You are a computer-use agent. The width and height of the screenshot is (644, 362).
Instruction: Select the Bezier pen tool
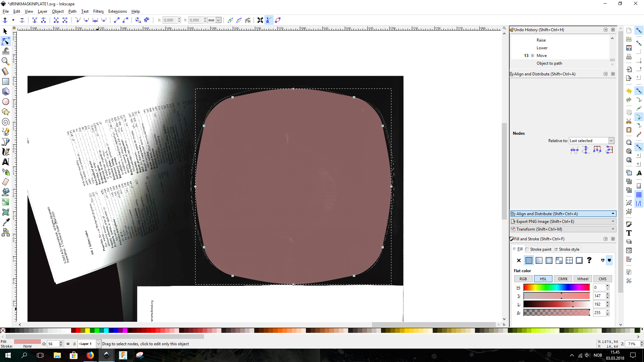tap(5, 142)
